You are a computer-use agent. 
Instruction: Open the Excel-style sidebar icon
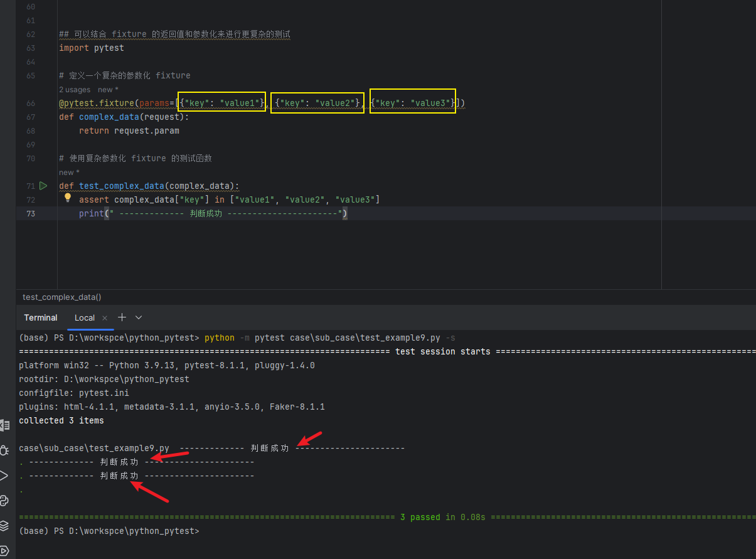(x=5, y=425)
